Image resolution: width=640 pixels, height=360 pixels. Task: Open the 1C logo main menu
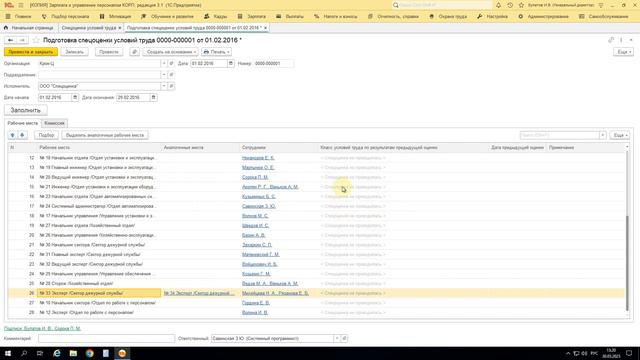click(x=9, y=5)
